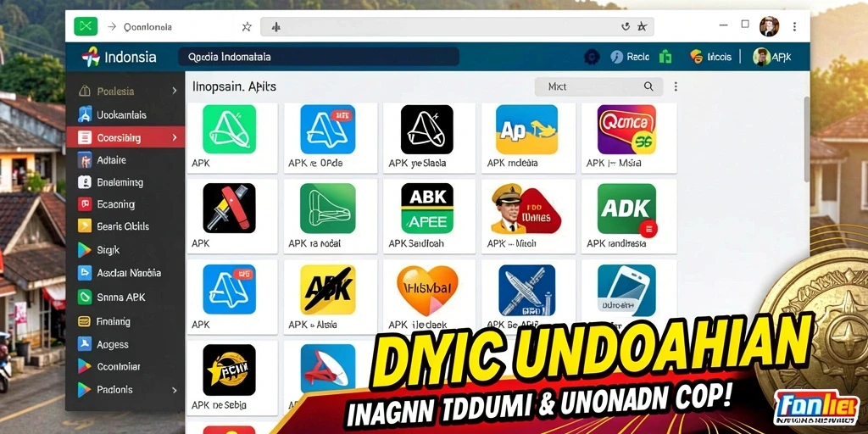Image resolution: width=868 pixels, height=434 pixels.
Task: Select the highlighted Coersibirg sidebar item
Action: point(125,137)
